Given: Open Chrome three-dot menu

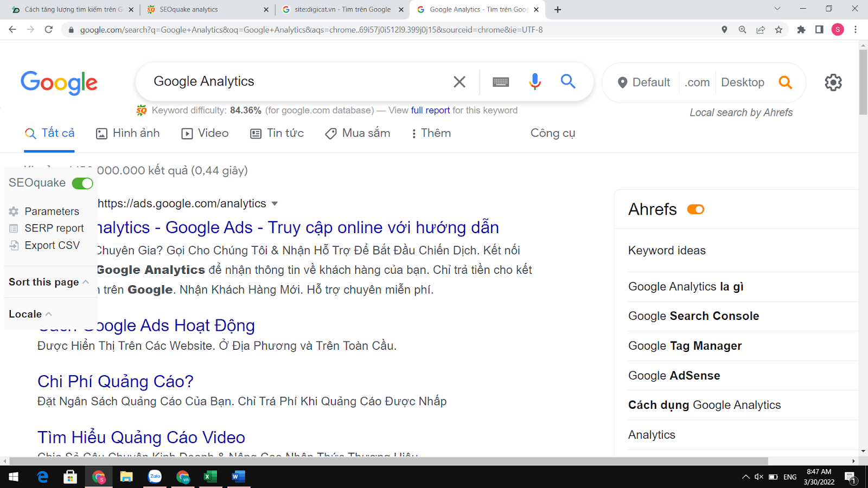Looking at the screenshot, I should point(856,30).
